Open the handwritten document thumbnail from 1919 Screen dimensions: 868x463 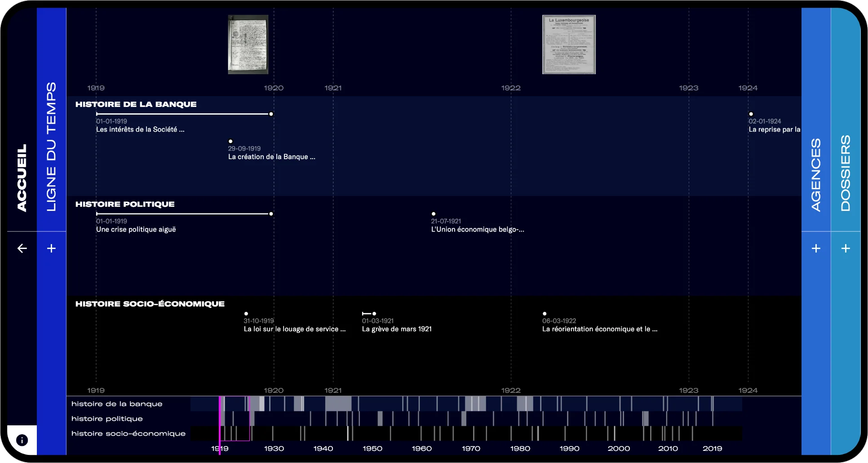coord(248,45)
